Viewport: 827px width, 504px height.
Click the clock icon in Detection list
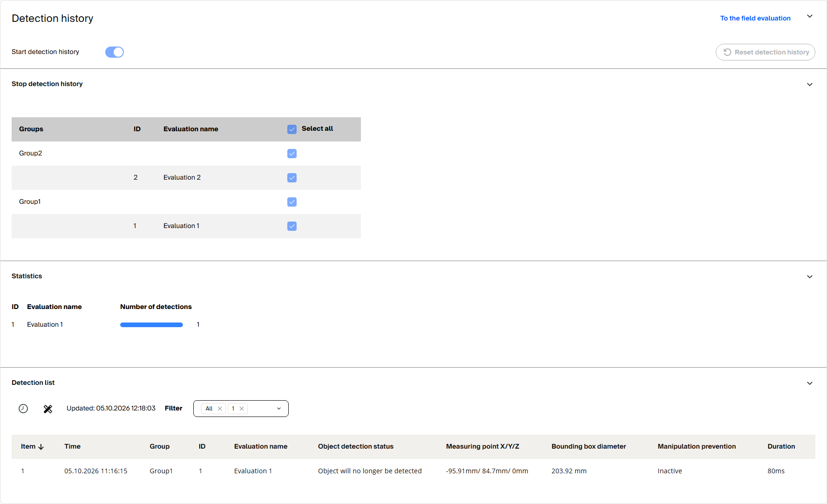point(23,409)
